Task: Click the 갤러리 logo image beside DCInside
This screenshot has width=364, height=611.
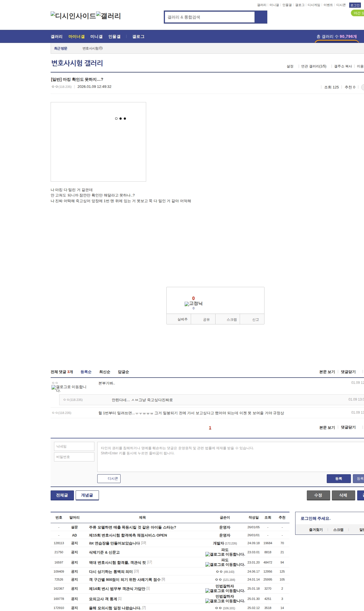Action: pyautogui.click(x=108, y=16)
